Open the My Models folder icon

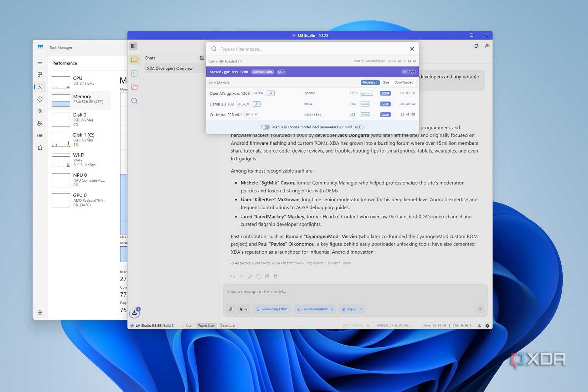coord(134,87)
